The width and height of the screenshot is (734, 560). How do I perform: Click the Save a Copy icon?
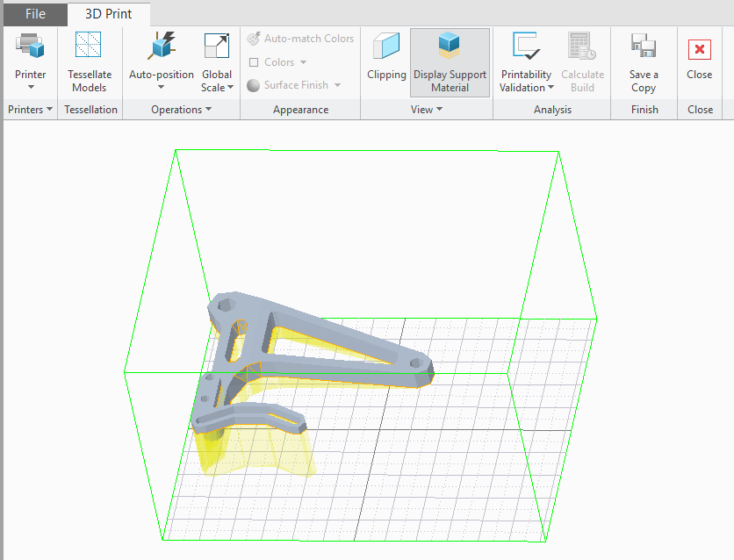click(x=644, y=47)
